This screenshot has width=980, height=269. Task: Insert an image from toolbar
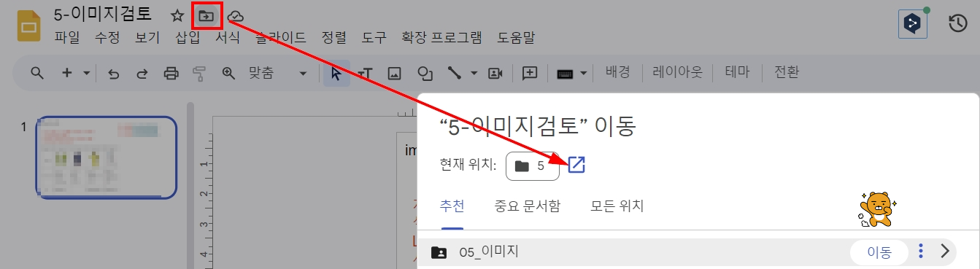(395, 73)
